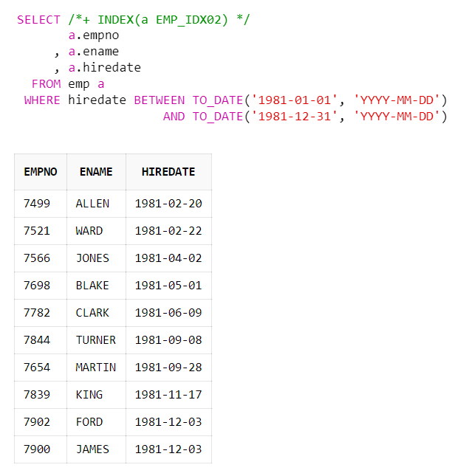
Task: Click hiredate 1981-06-09
Action: [x=168, y=313]
